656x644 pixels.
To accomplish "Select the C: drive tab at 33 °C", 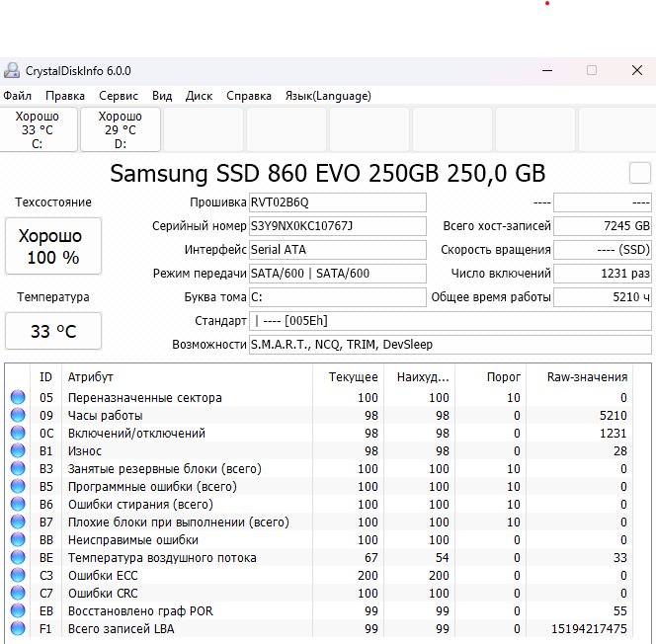I will pos(38,130).
